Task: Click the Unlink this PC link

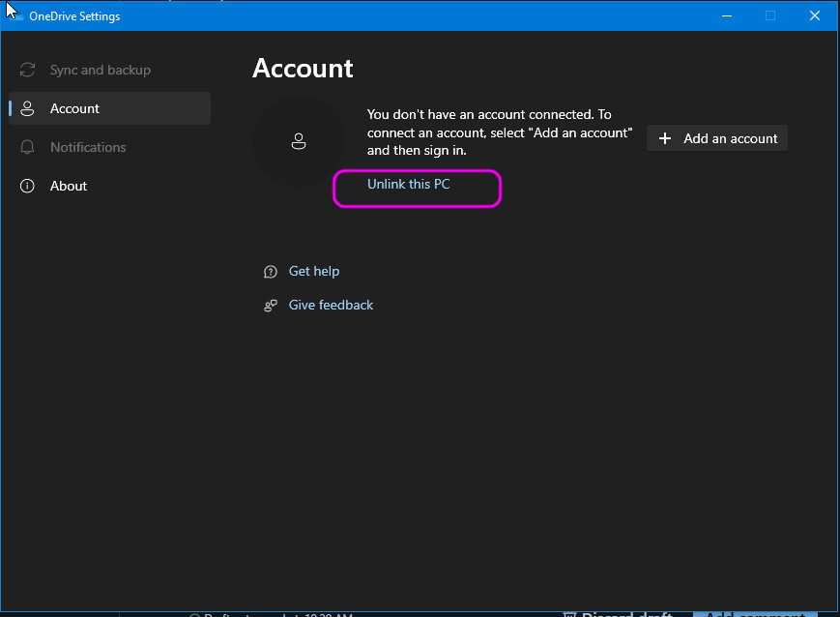Action: click(408, 184)
